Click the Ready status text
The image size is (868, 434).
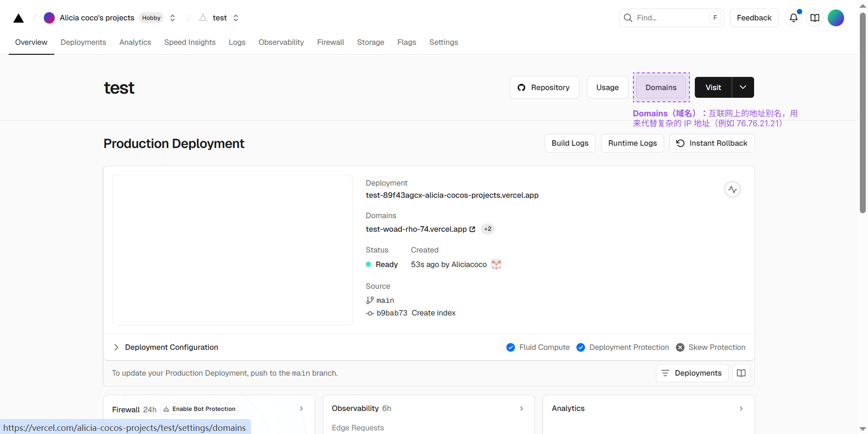click(387, 264)
